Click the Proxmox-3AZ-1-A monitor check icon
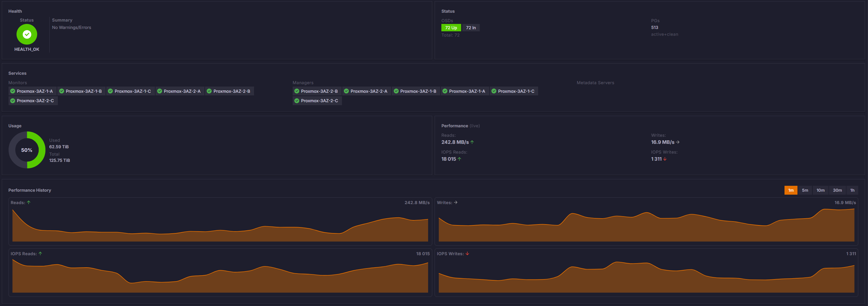 13,91
